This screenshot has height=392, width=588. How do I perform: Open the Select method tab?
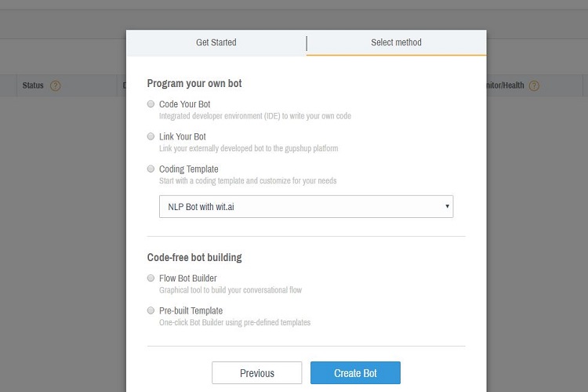pyautogui.click(x=397, y=42)
